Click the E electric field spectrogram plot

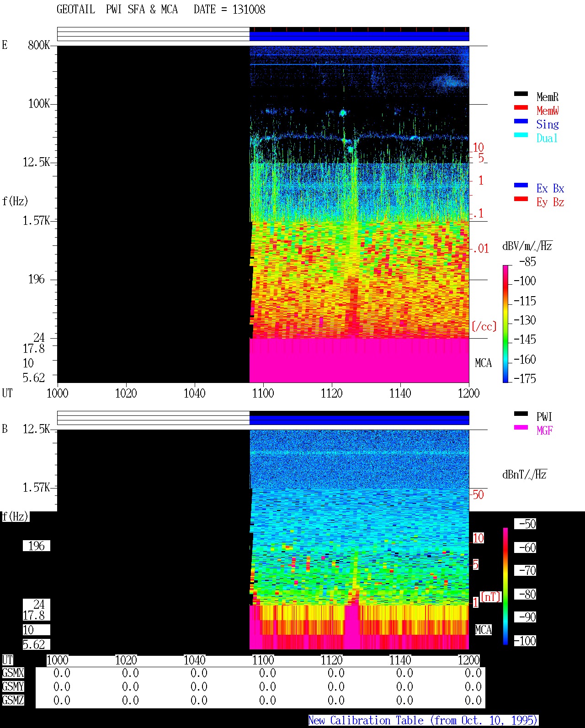pyautogui.click(x=263, y=214)
